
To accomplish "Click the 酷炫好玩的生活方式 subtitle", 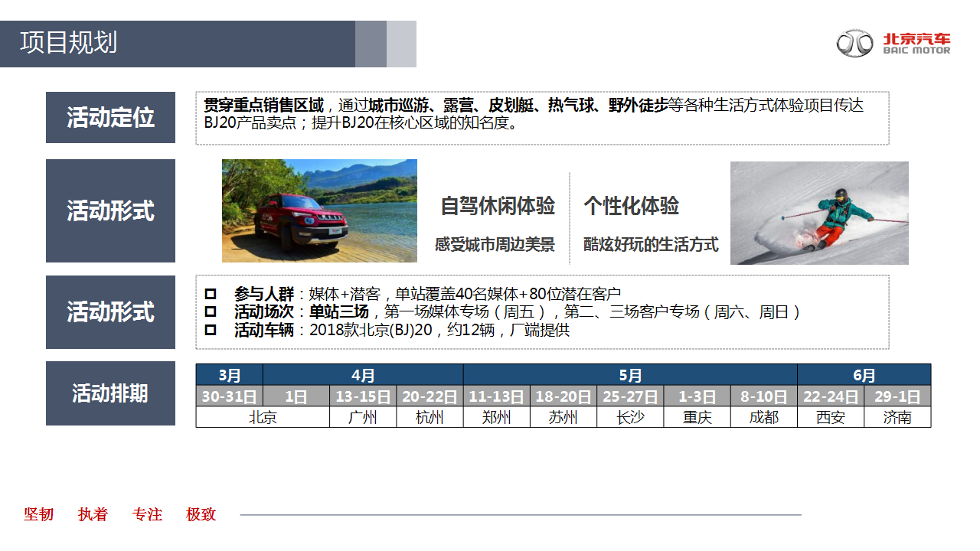I will point(651,245).
